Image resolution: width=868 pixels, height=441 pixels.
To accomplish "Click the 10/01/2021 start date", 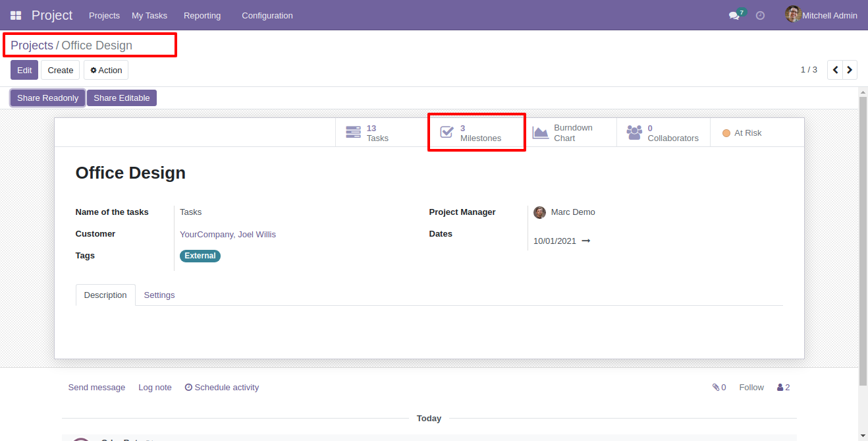I will click(555, 241).
